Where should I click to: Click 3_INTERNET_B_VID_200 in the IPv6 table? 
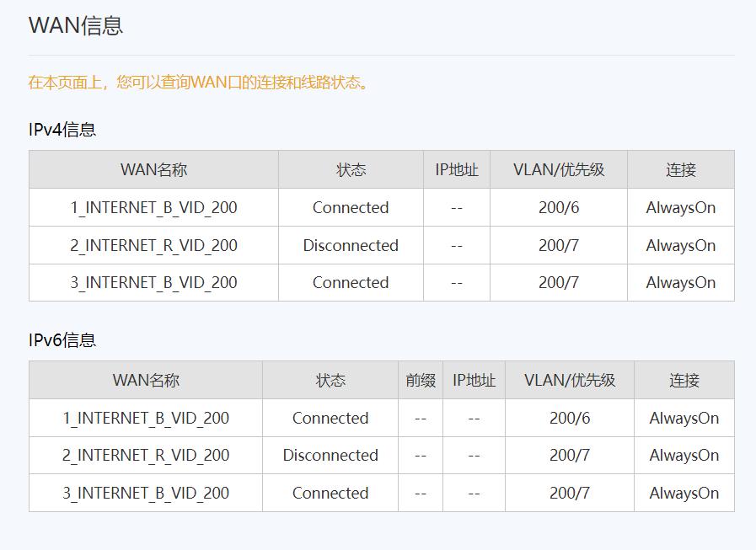[x=146, y=493]
